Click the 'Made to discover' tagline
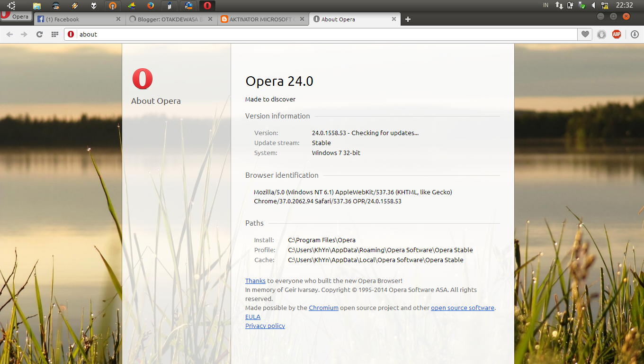 (270, 99)
